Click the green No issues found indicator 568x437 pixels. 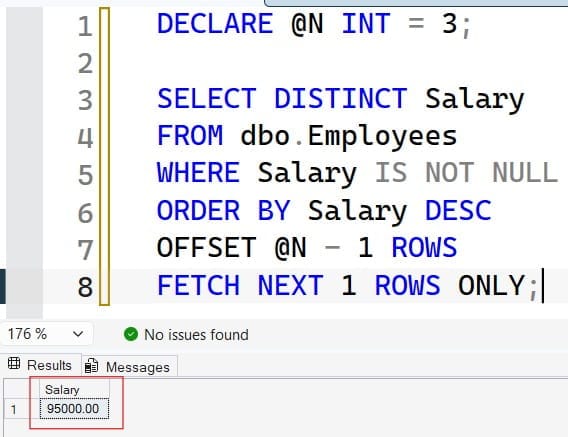click(131, 334)
